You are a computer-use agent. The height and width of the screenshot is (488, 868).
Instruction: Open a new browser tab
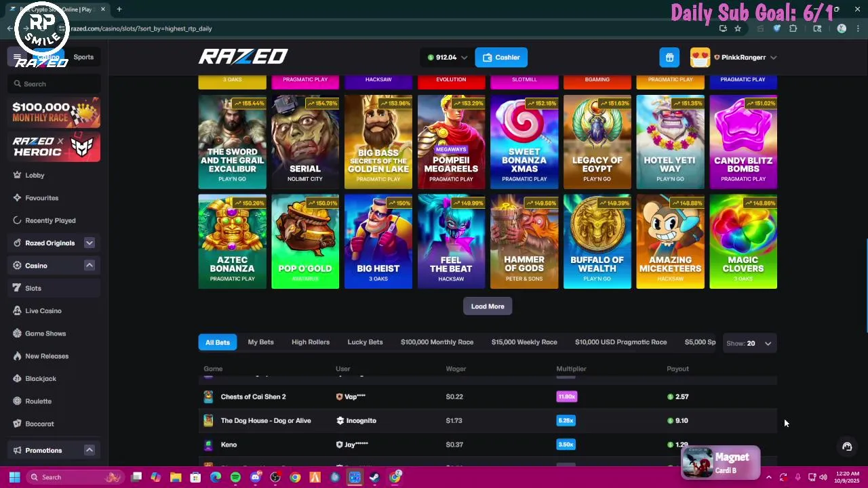click(119, 9)
